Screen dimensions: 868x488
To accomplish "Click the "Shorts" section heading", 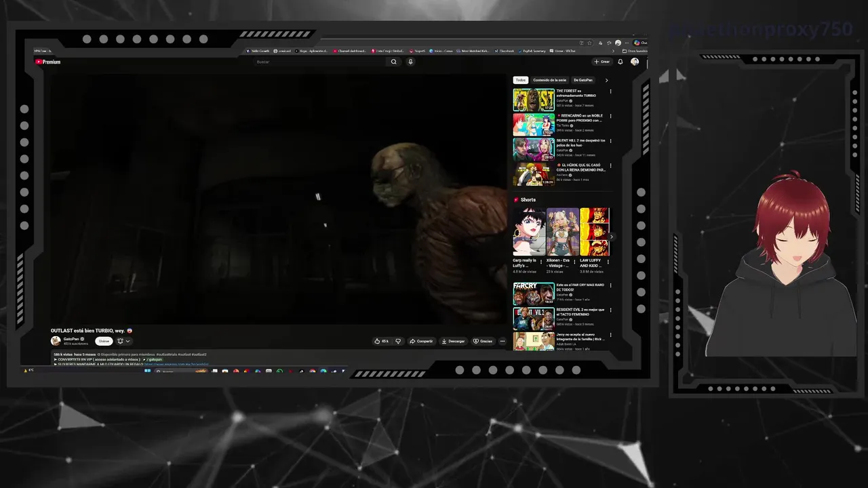I will pos(528,200).
